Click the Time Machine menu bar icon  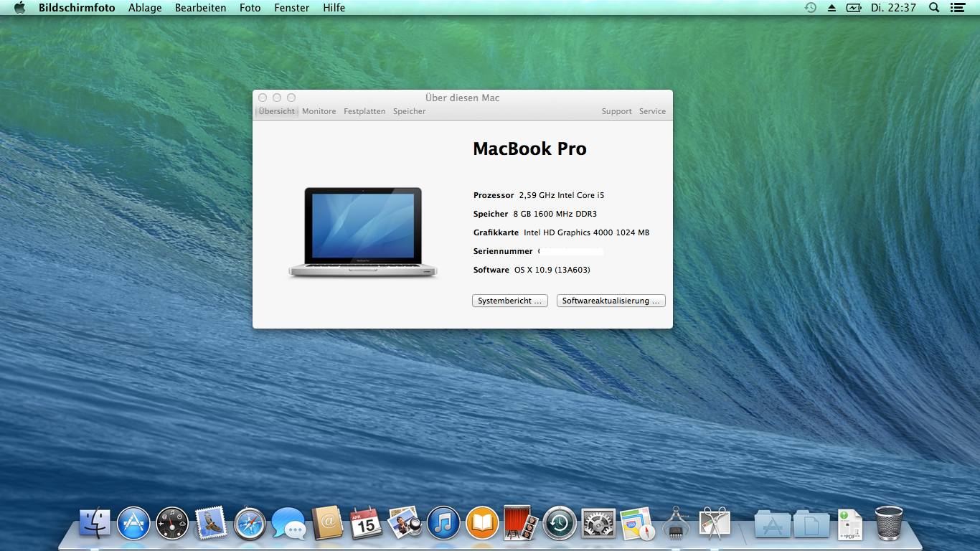point(811,8)
